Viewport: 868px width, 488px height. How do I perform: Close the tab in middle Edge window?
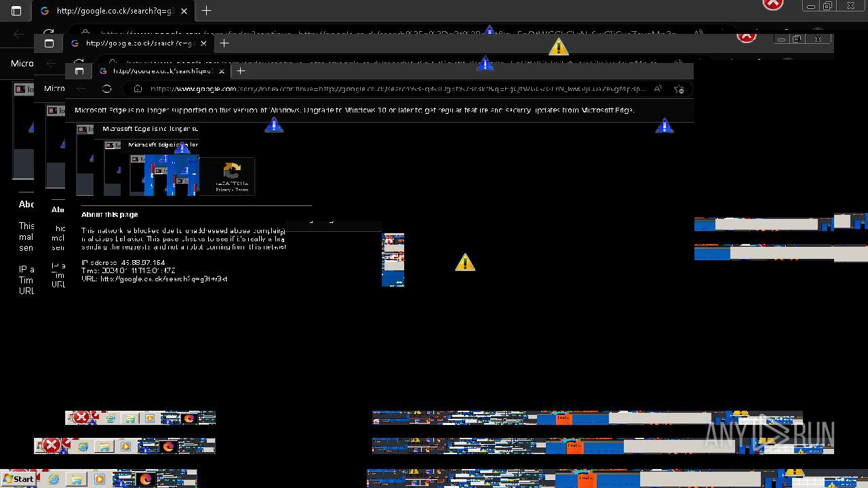click(204, 43)
